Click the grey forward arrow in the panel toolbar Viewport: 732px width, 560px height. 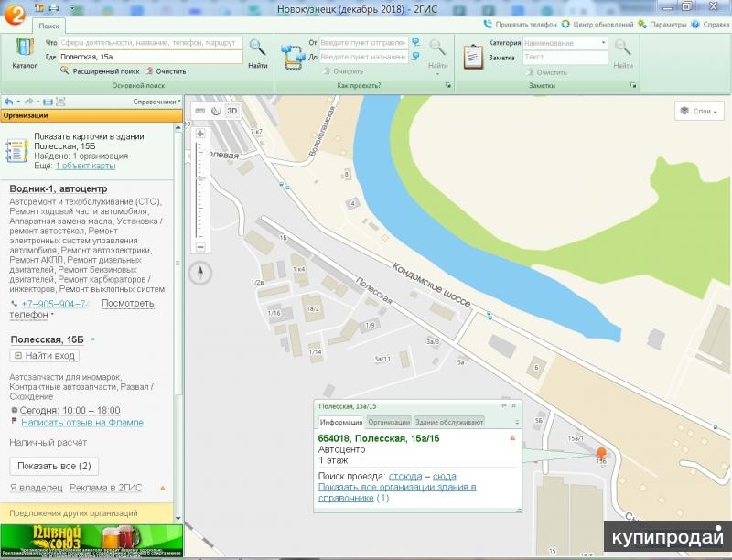[29, 102]
